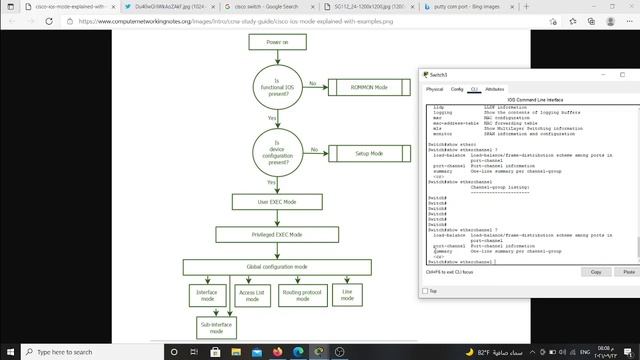
Task: Open OBS Studio icon on taskbar
Action: point(340,352)
